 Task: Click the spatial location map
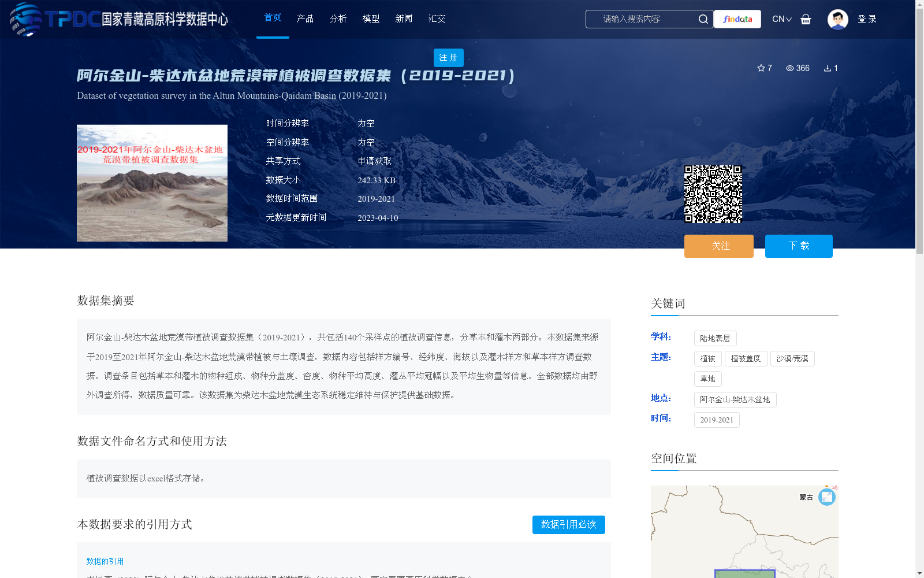coord(744,532)
